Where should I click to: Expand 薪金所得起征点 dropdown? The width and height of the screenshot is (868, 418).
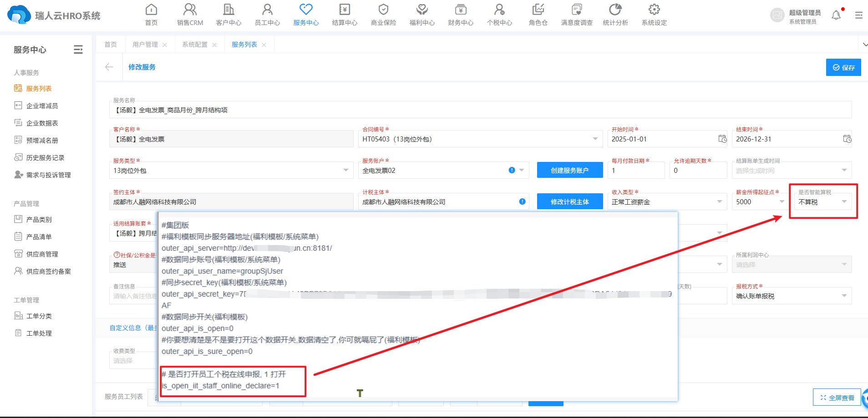782,201
